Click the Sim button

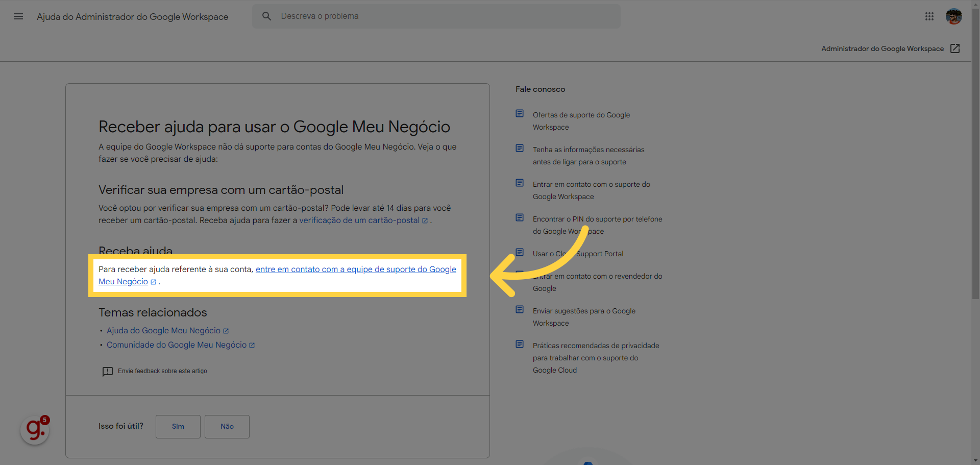coord(178,427)
